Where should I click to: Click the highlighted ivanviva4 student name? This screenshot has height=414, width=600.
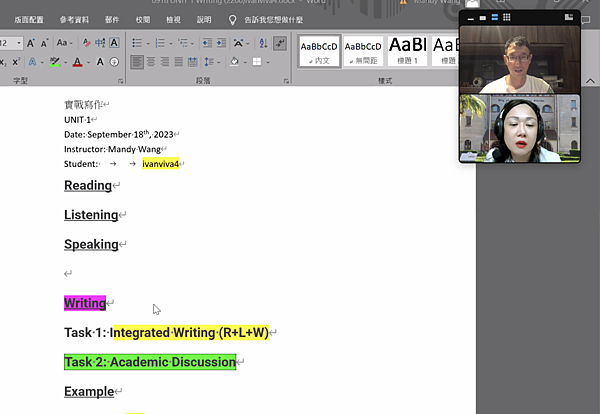[160, 164]
